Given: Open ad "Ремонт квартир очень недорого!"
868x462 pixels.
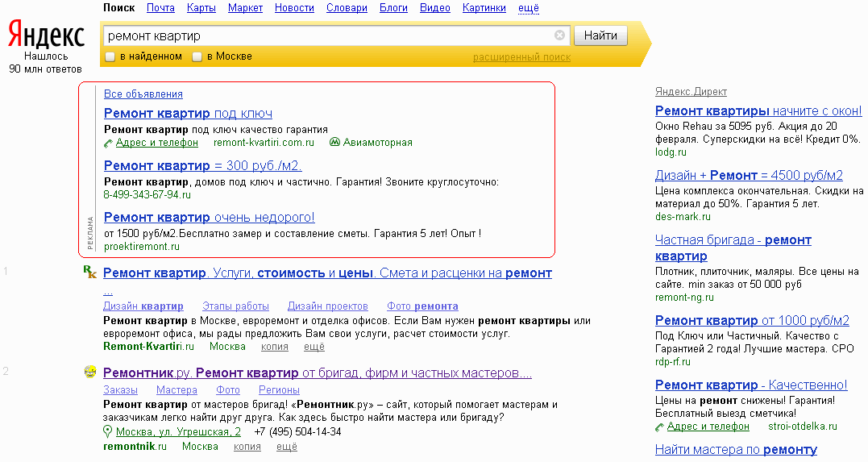Looking at the screenshot, I should pos(210,217).
